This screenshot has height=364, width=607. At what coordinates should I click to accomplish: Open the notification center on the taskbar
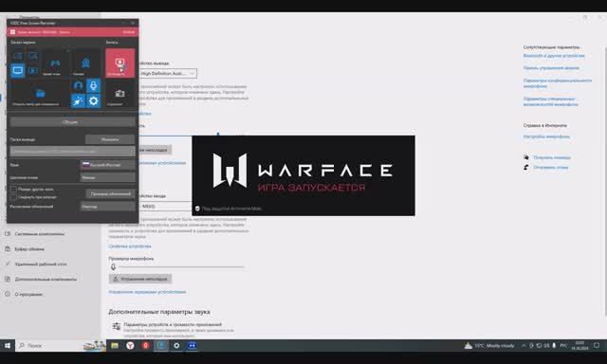(597, 345)
